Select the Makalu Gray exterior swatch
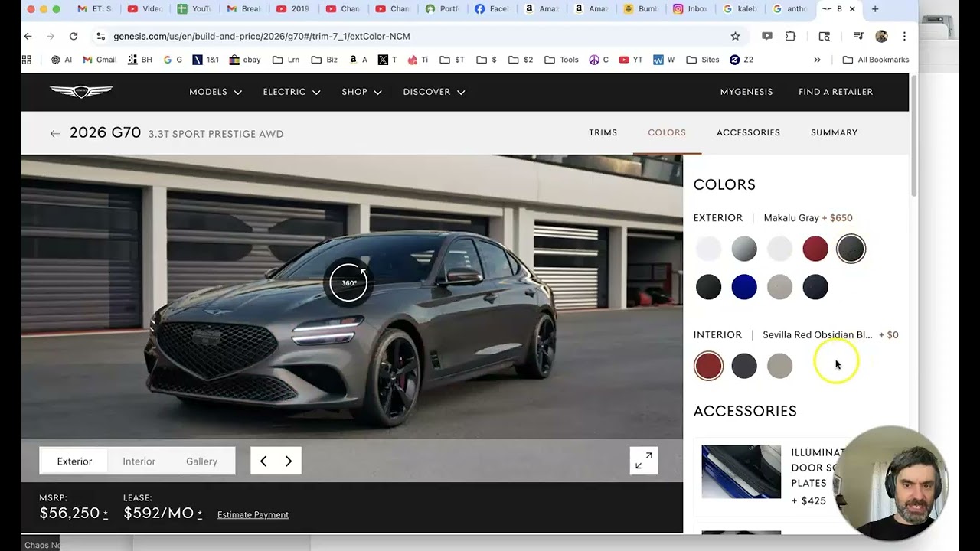The image size is (980, 551). click(851, 249)
